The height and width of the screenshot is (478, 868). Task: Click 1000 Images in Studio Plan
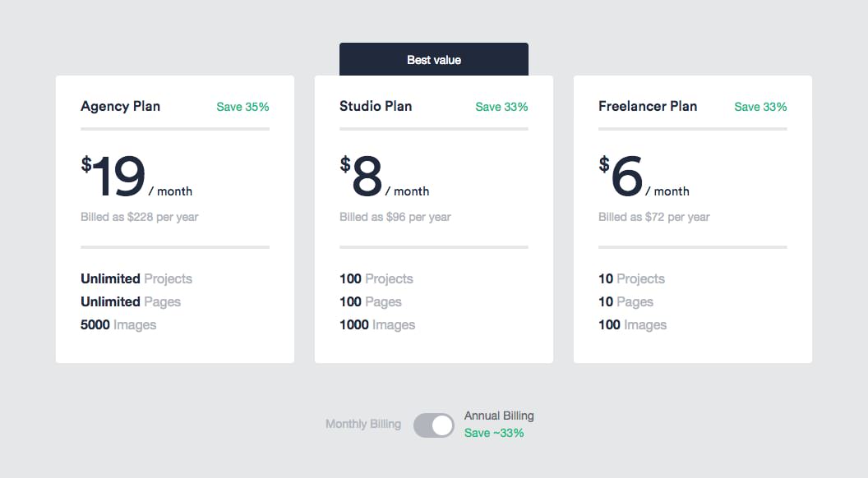click(x=377, y=325)
